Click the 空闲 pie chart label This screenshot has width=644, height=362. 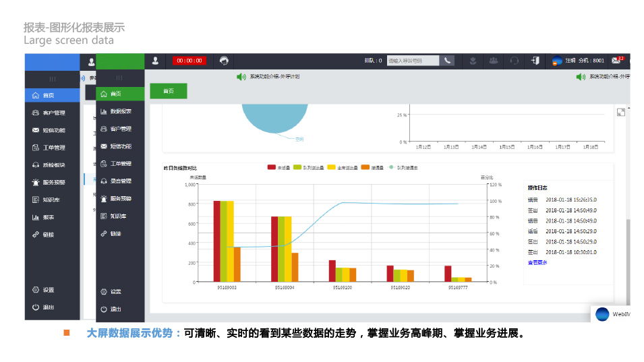pos(299,140)
